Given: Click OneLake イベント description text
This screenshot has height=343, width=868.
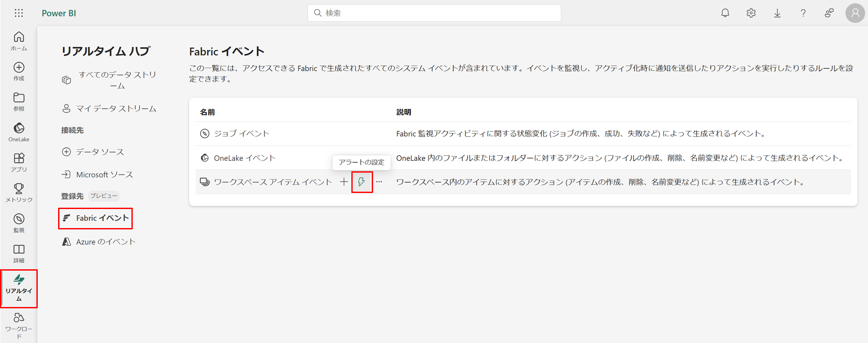Looking at the screenshot, I should 621,158.
